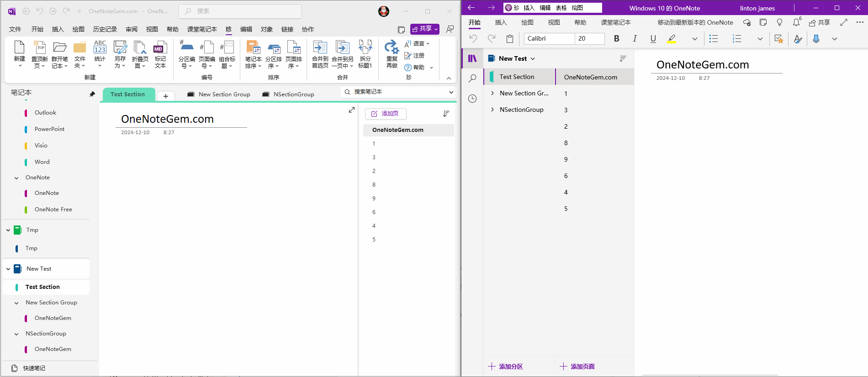Toggle the pin on 笔记本 notebook pane

click(x=92, y=94)
